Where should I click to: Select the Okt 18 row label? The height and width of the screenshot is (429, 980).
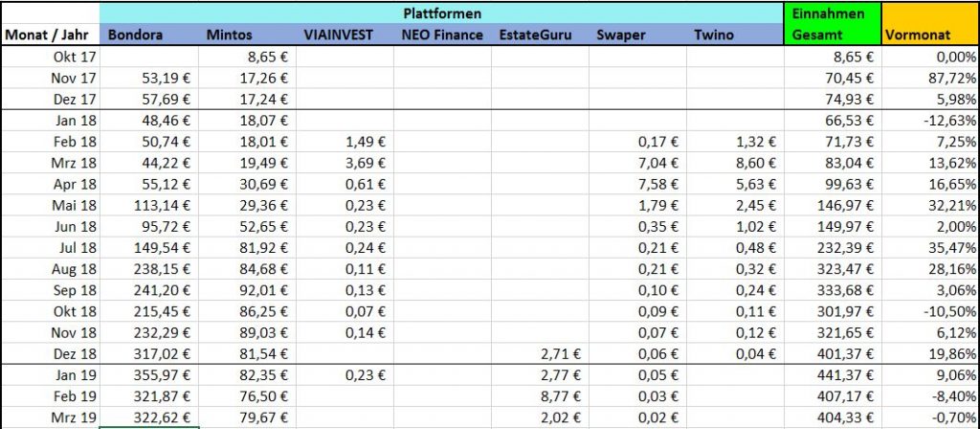(50, 311)
